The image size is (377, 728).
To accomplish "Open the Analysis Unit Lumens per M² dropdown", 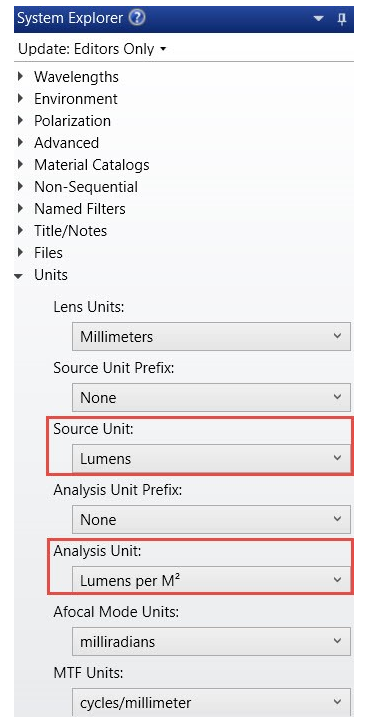I will pyautogui.click(x=211, y=580).
